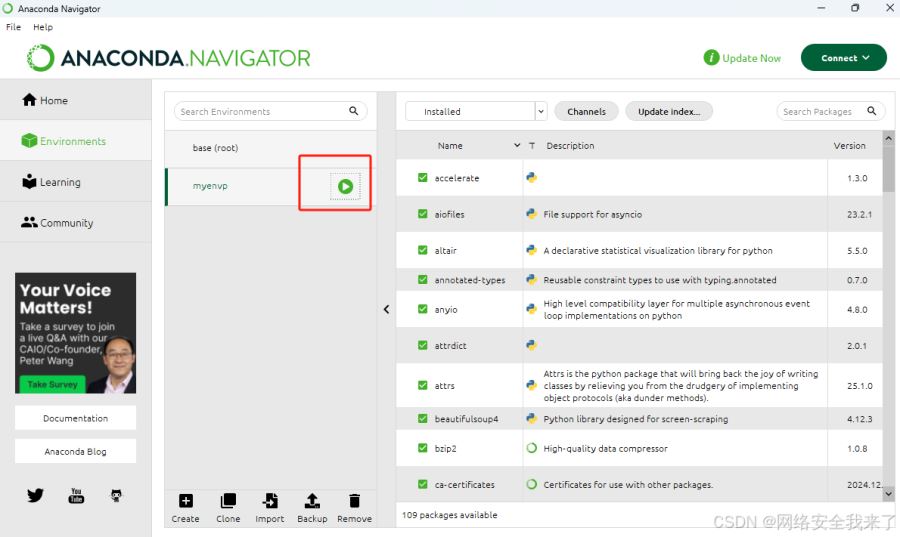Click the Remove environment trash icon
The height and width of the screenshot is (537, 900).
pos(355,501)
